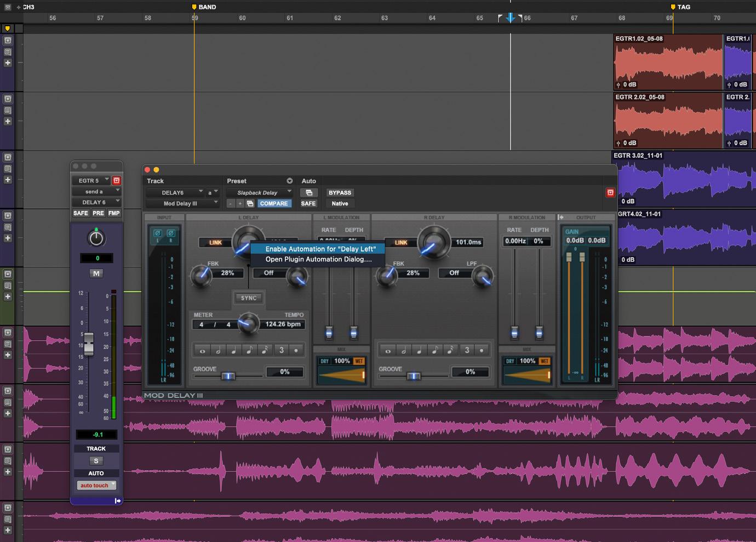756x542 pixels.
Task: Click the dotted note modifier in R Delay
Action: (482, 350)
